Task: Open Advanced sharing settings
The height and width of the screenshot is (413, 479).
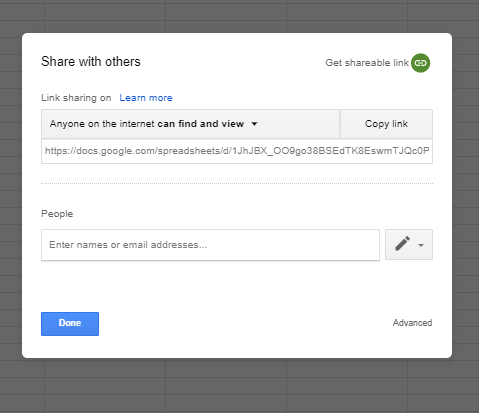Action: coord(412,323)
